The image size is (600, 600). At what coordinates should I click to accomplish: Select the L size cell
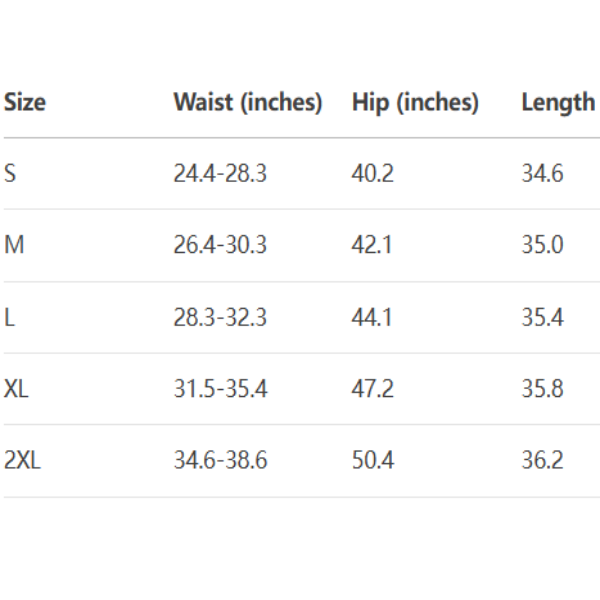point(9,317)
